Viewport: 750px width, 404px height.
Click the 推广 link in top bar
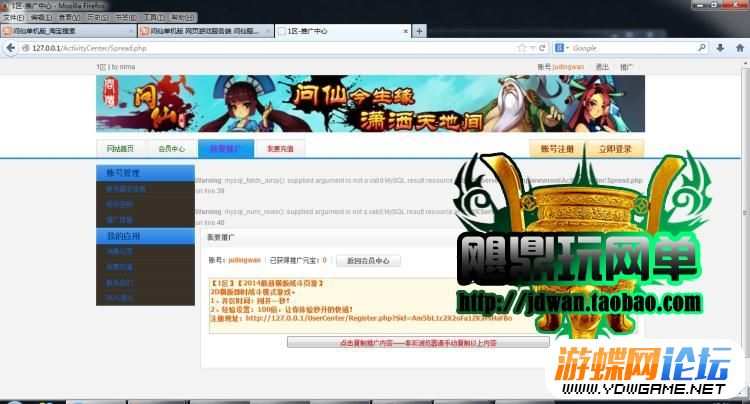click(626, 67)
